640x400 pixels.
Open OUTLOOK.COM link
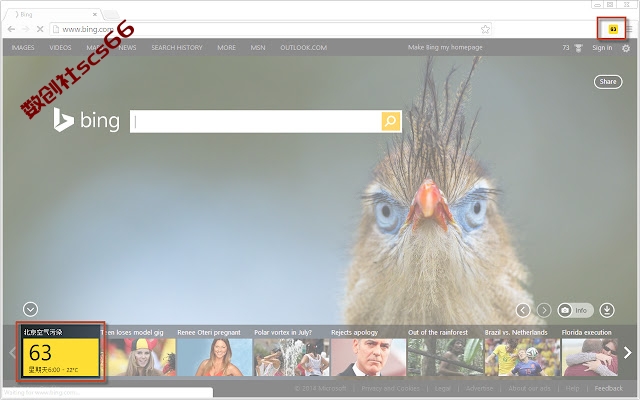(304, 48)
